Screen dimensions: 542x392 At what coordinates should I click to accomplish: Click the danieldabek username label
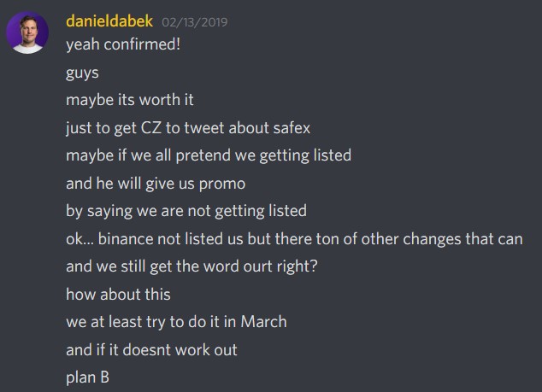coord(109,21)
